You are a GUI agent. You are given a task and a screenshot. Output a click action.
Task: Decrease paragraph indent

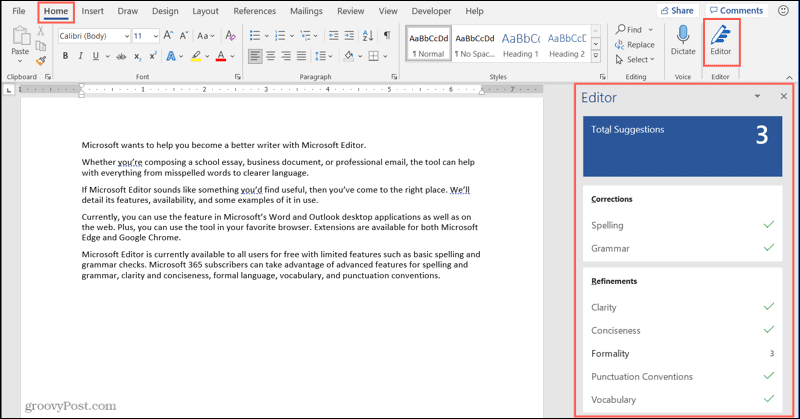click(x=333, y=36)
